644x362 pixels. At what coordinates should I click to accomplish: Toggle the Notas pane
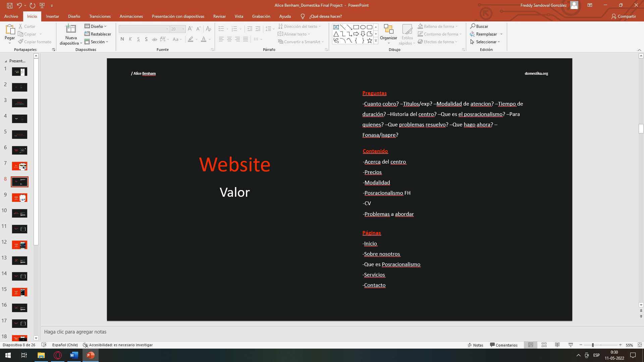pyautogui.click(x=476, y=345)
